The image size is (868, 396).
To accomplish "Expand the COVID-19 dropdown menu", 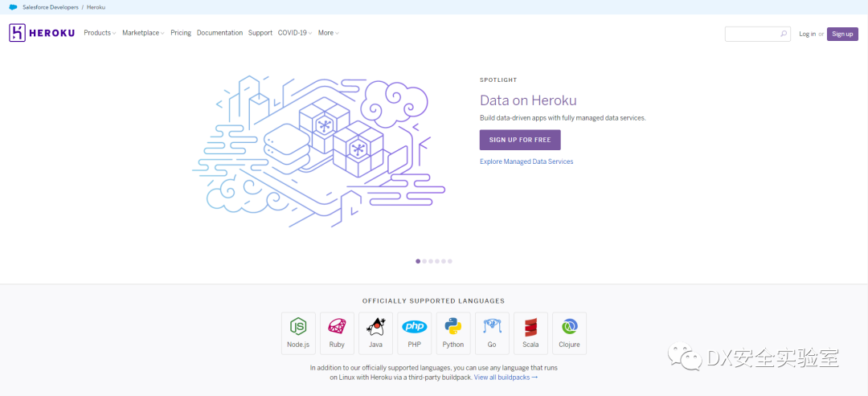I will [295, 33].
